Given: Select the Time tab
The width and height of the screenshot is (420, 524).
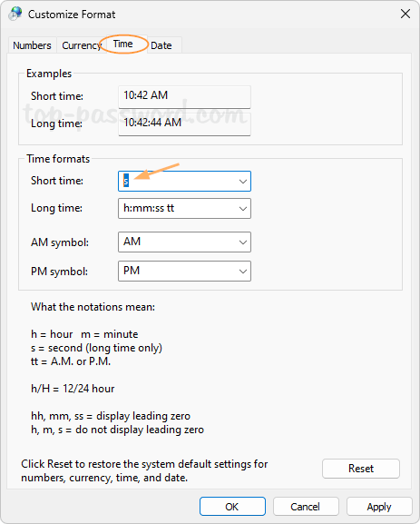Looking at the screenshot, I should [122, 44].
